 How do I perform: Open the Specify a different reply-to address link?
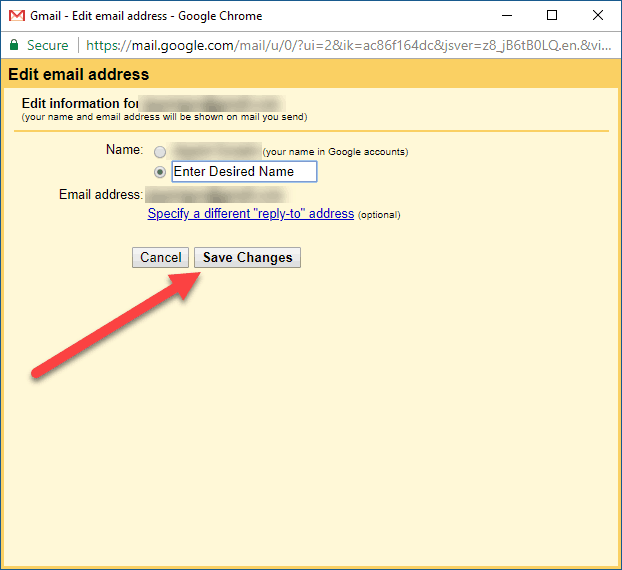pos(251,213)
